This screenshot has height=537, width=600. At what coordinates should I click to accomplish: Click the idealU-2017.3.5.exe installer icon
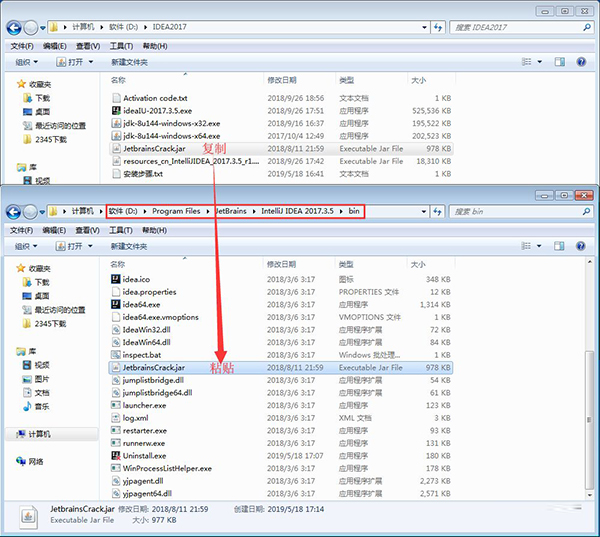(x=116, y=110)
